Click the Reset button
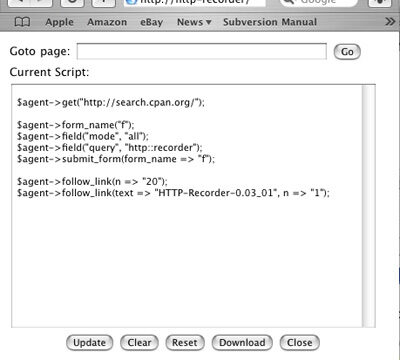This screenshot has width=400, height=360. click(x=185, y=343)
